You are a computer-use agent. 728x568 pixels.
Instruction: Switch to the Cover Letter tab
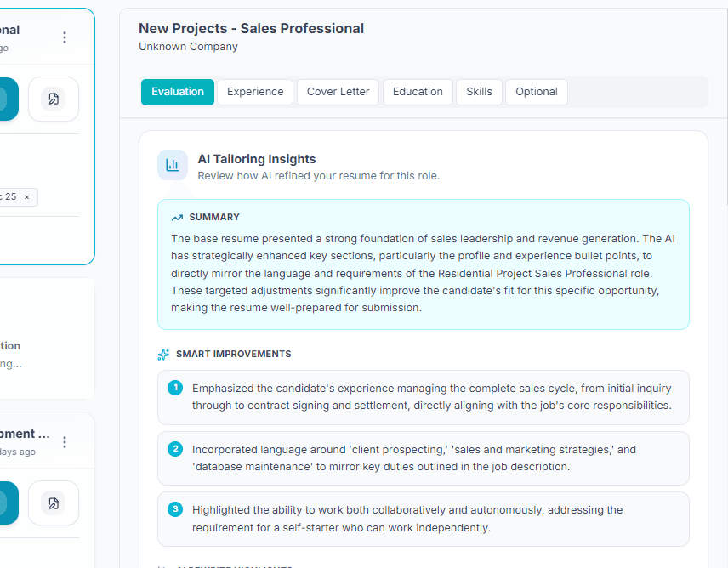tap(338, 92)
